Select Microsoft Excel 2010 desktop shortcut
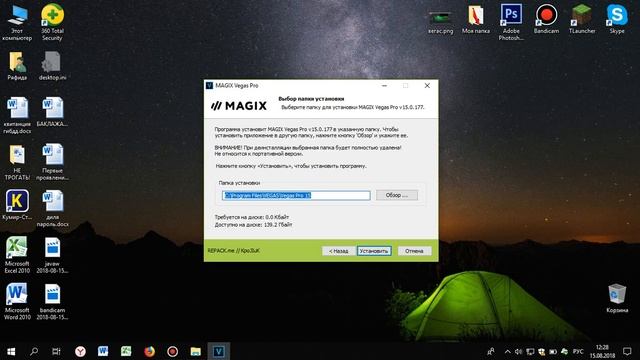 17,255
